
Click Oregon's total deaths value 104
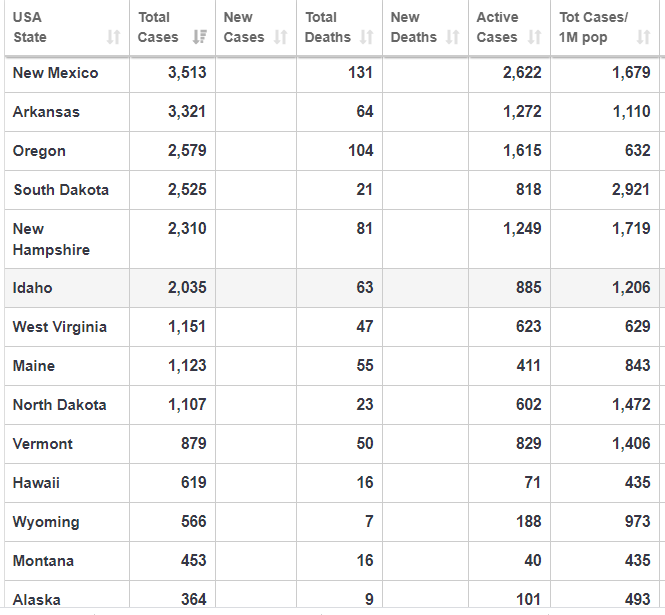point(360,151)
